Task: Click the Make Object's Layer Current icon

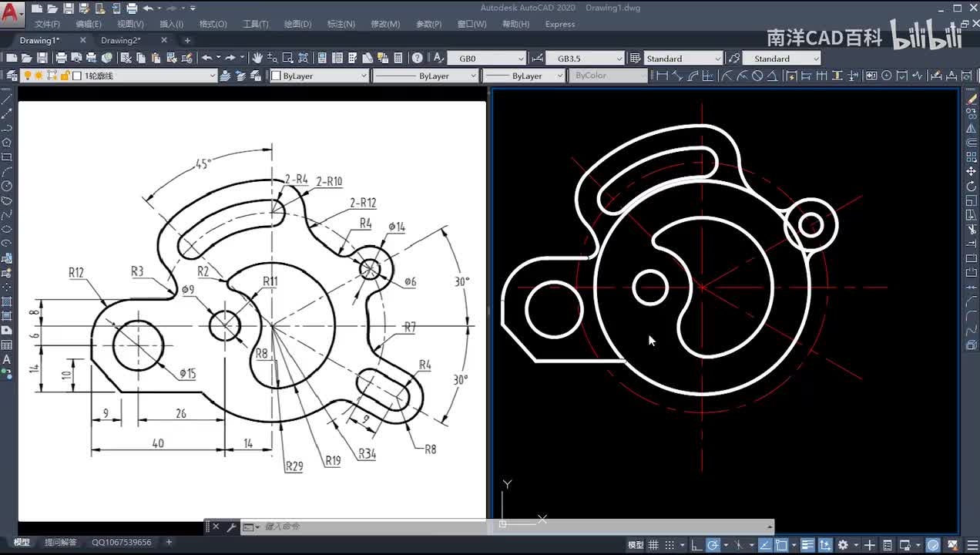Action: tap(226, 76)
